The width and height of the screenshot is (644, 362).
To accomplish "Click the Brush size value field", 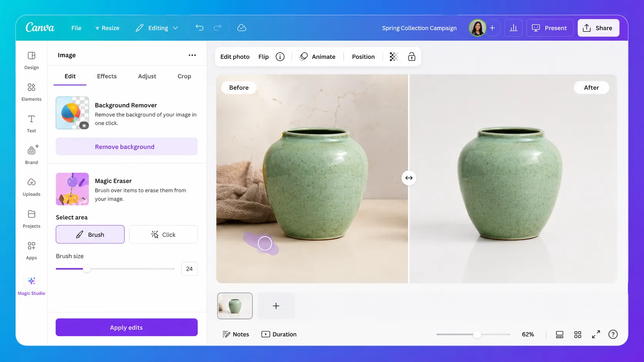I will [x=189, y=269].
